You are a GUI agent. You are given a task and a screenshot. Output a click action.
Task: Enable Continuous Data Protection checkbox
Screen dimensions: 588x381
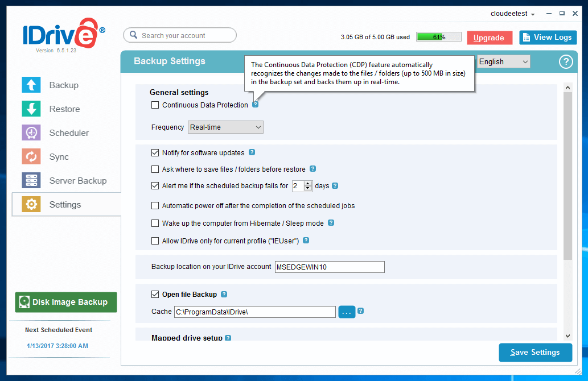[x=155, y=105]
